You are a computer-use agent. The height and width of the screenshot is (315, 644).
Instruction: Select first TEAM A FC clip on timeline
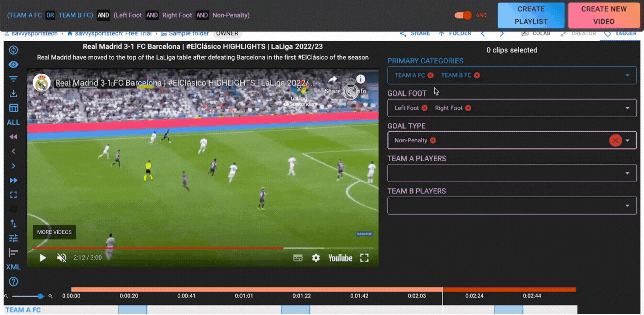point(132,310)
